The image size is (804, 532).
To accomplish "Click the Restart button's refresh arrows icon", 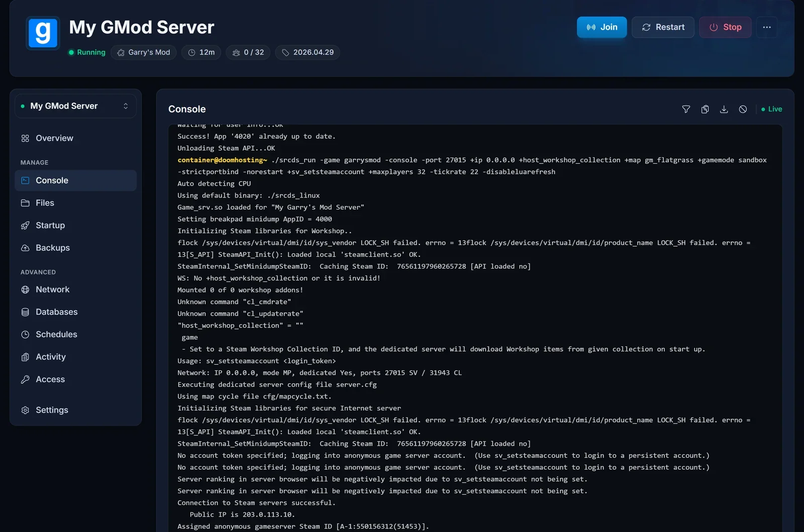I will 646,27.
